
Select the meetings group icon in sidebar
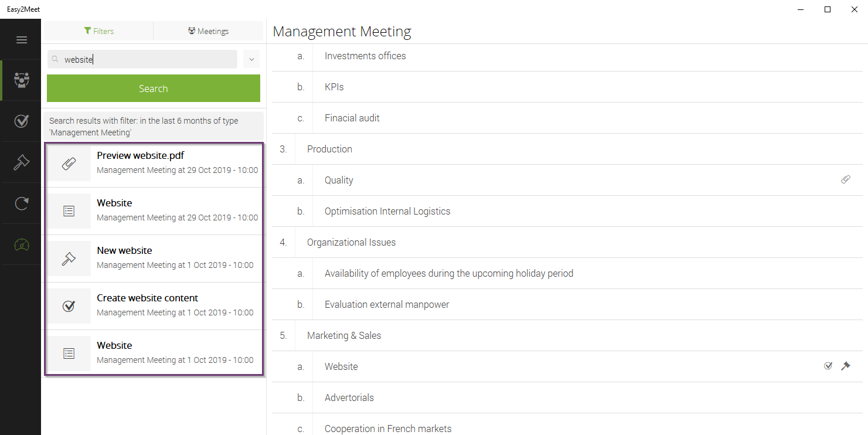point(22,80)
